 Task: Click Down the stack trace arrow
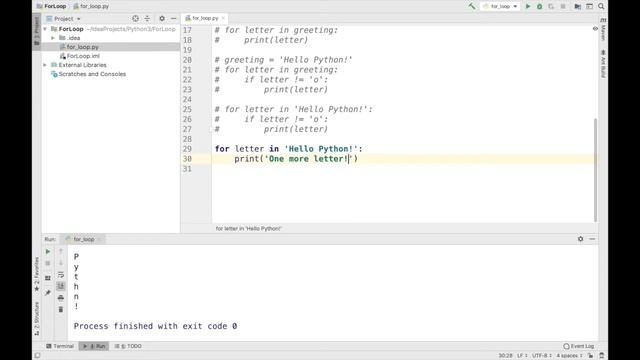pyautogui.click(x=61, y=263)
